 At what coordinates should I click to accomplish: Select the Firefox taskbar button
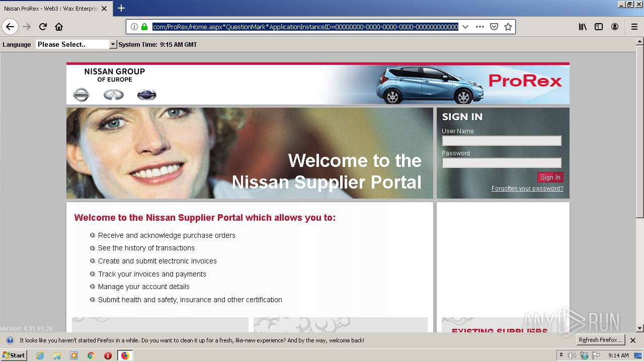pyautogui.click(x=125, y=355)
